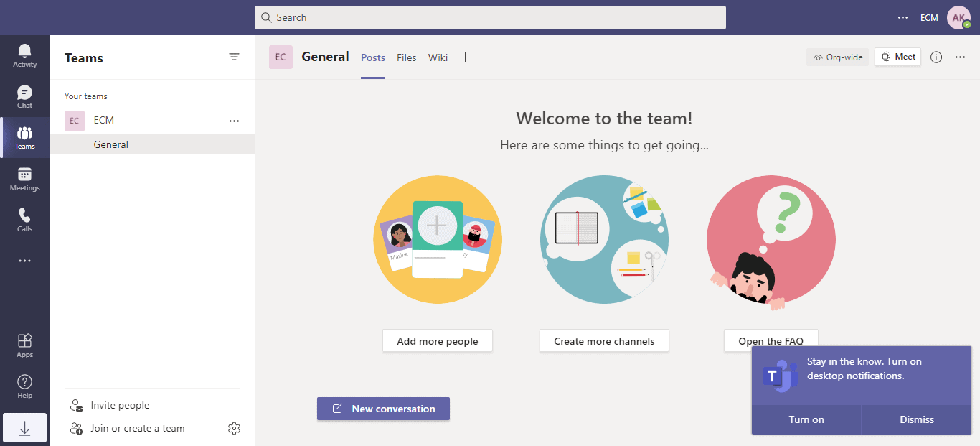Open the teams filter icon
This screenshot has height=446, width=980.
point(234,57)
